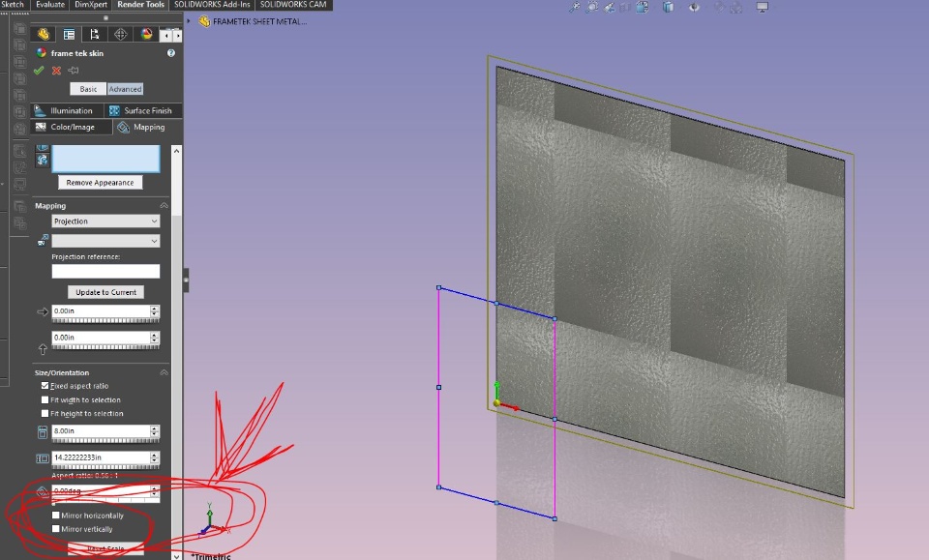Open the SOLIDWORKS CAM tab
Image resolution: width=929 pixels, height=560 pixels.
(x=293, y=4)
